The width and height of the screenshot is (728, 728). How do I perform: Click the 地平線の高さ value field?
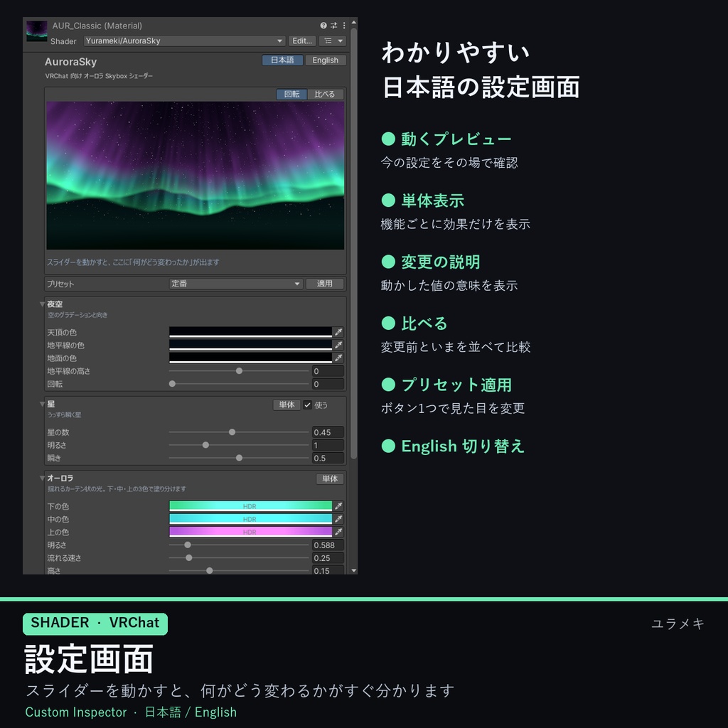pyautogui.click(x=328, y=371)
